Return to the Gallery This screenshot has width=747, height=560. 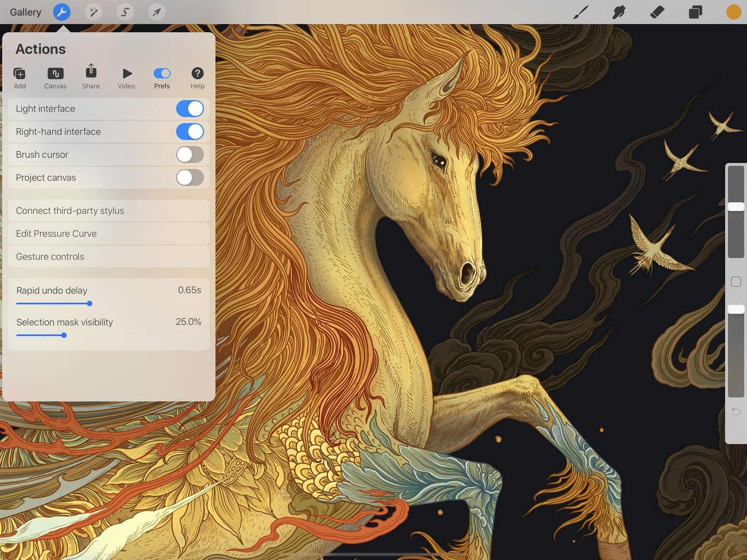tap(25, 11)
